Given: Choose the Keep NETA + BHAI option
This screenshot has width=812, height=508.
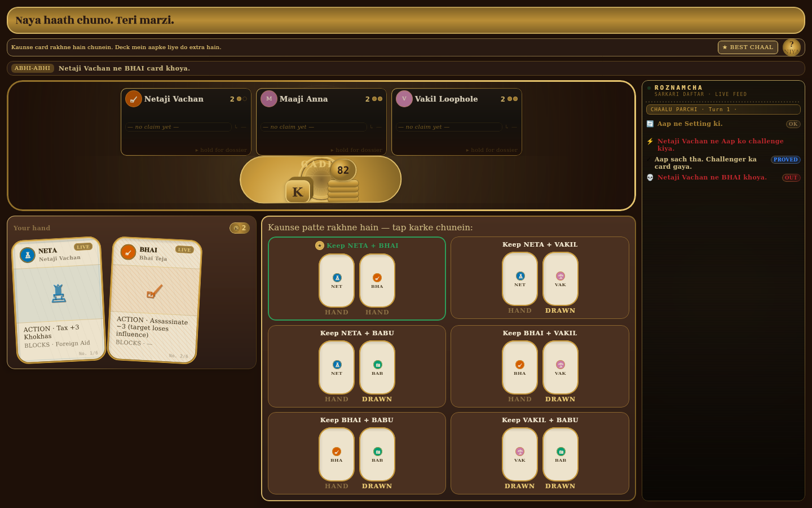Looking at the screenshot, I should [x=357, y=279].
